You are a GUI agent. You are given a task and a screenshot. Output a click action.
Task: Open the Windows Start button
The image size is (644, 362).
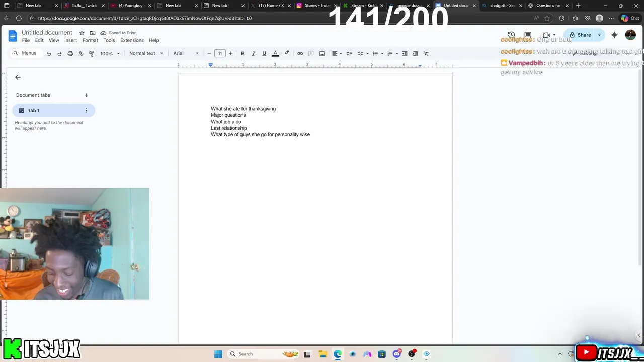click(x=218, y=354)
